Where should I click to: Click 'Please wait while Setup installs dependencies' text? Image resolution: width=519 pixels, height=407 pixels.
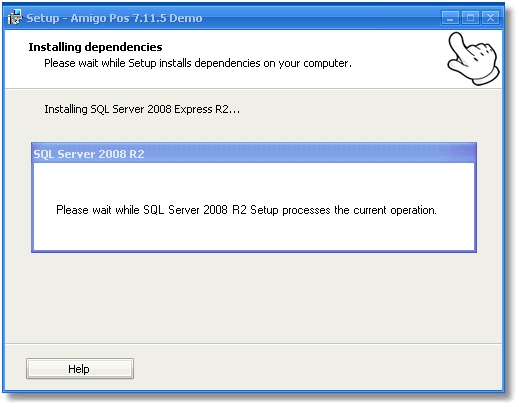(198, 63)
